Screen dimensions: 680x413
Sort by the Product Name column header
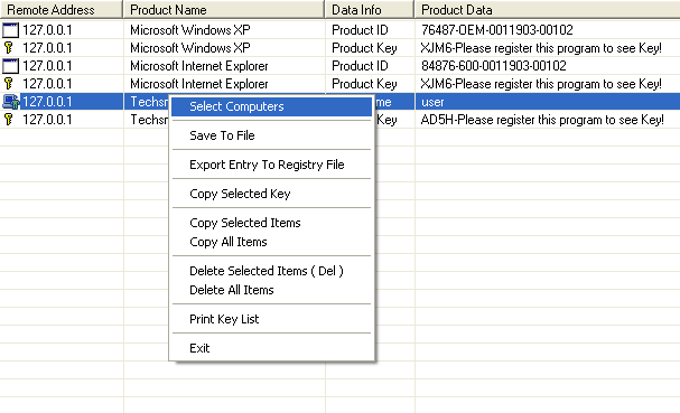(x=224, y=9)
